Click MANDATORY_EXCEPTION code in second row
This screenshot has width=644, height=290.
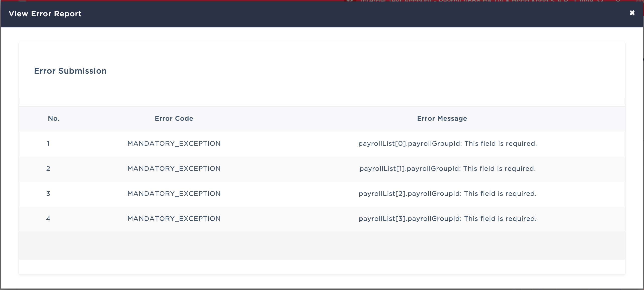[174, 169]
